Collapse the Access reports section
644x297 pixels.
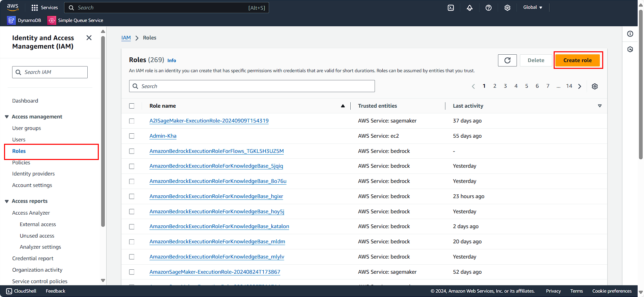[x=7, y=201]
